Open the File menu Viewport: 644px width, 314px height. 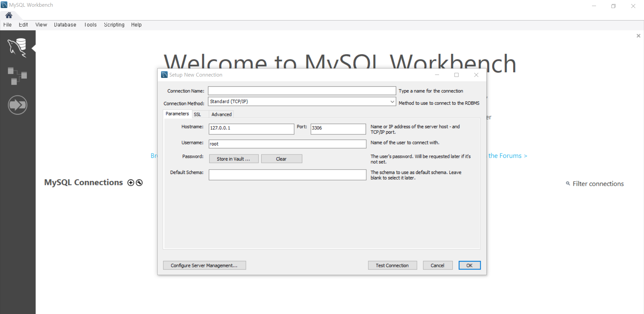[x=7, y=25]
